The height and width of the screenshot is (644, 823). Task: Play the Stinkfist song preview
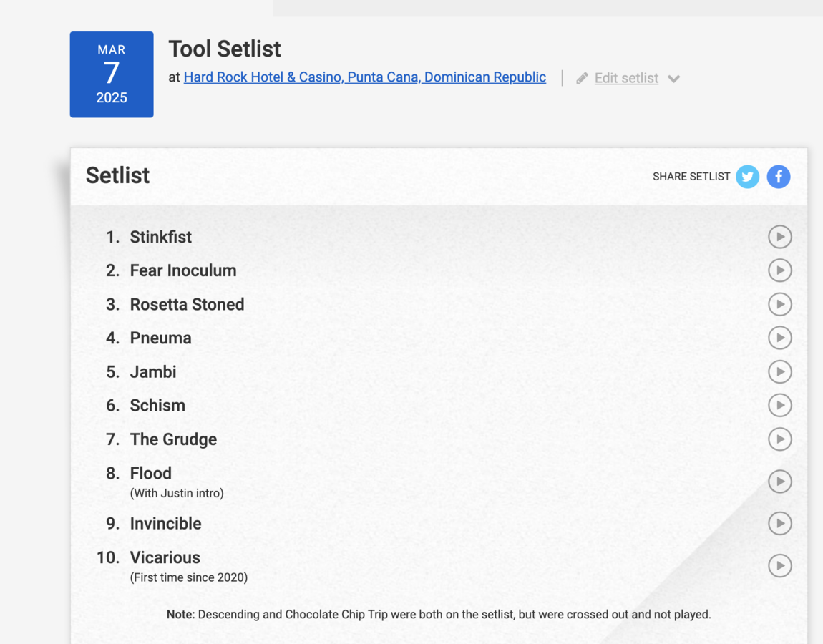click(779, 237)
